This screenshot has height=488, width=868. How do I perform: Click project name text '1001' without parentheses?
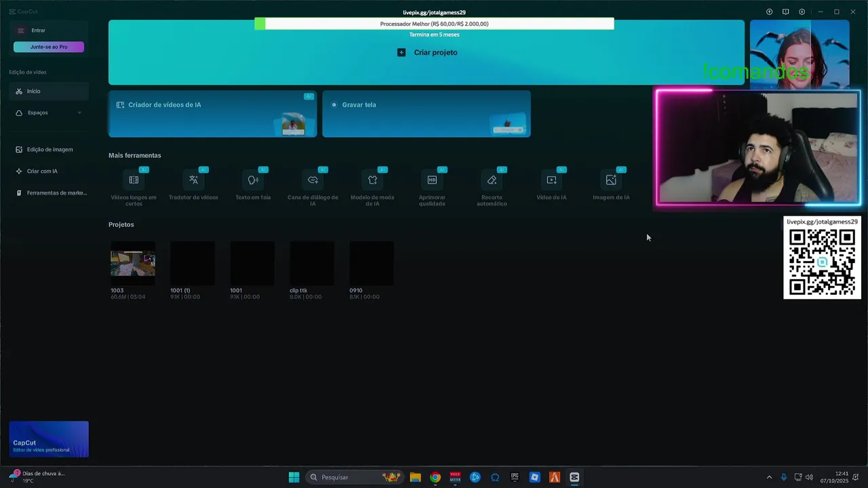point(236,290)
